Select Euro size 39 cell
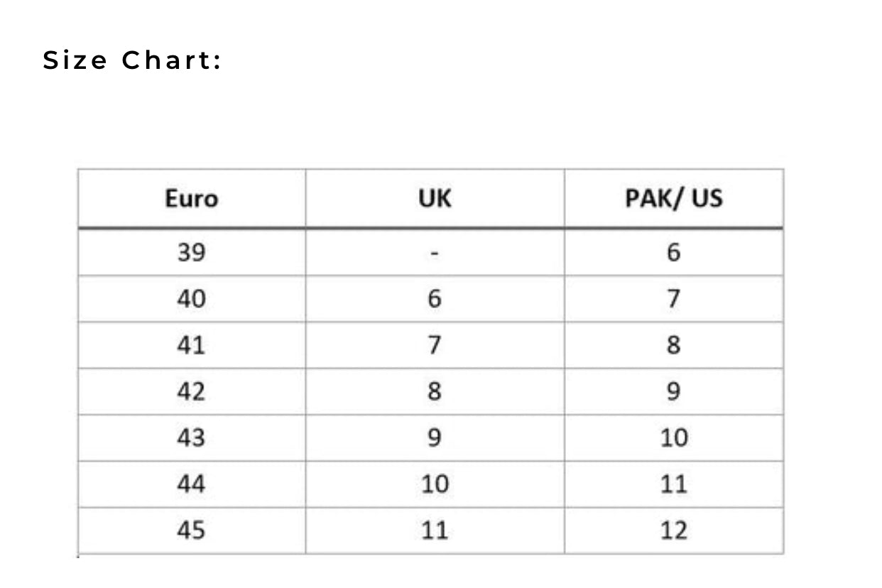Image resolution: width=882 pixels, height=588 pixels. (191, 252)
